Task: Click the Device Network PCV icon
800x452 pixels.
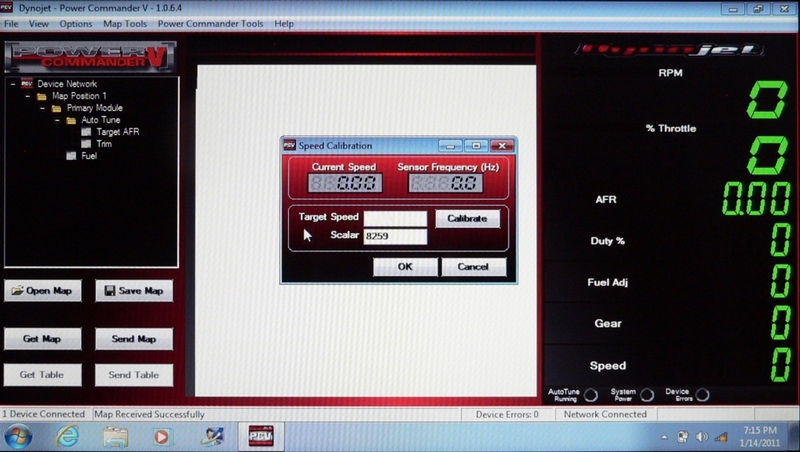Action: coord(27,84)
